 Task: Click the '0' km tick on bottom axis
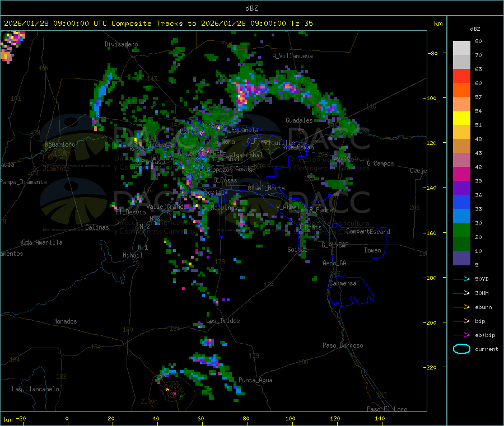tap(67, 418)
